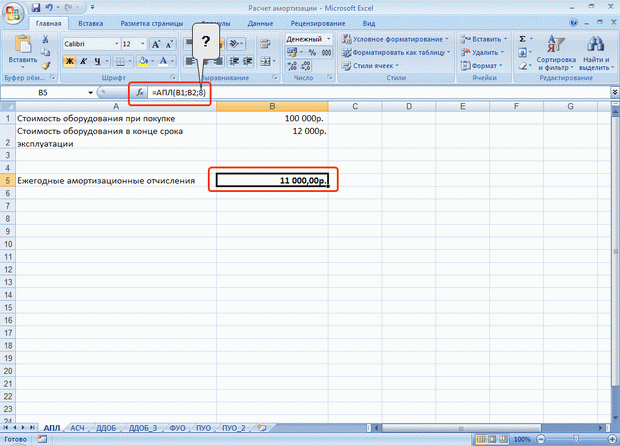Open the Clear eraser button
620x446 pixels.
coord(522,66)
